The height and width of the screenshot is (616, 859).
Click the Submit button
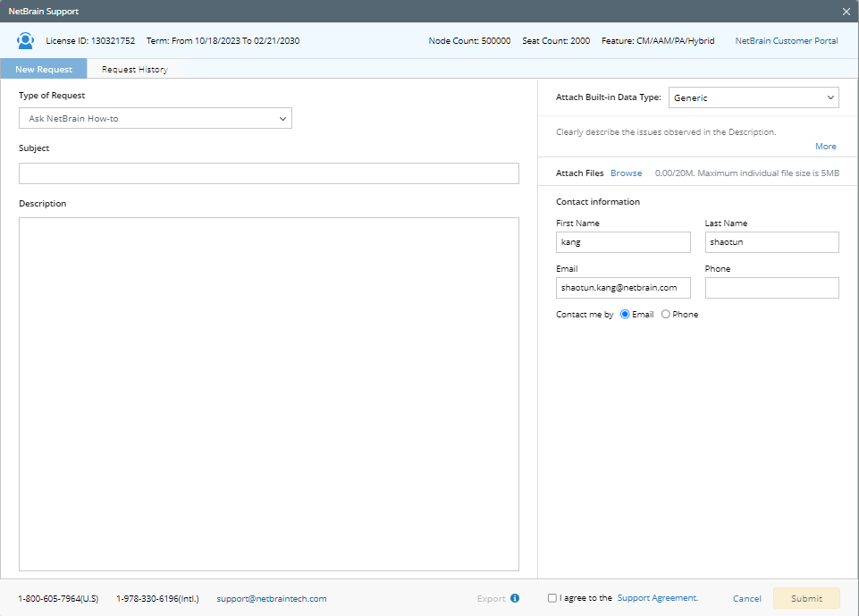tap(806, 598)
